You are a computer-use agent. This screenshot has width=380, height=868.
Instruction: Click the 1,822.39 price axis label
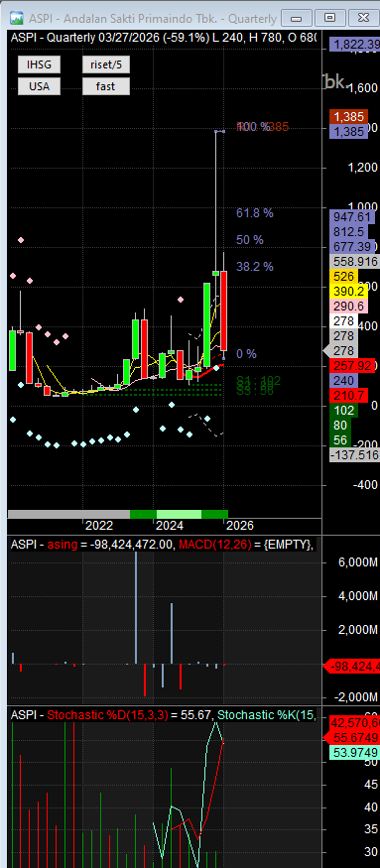[354, 45]
